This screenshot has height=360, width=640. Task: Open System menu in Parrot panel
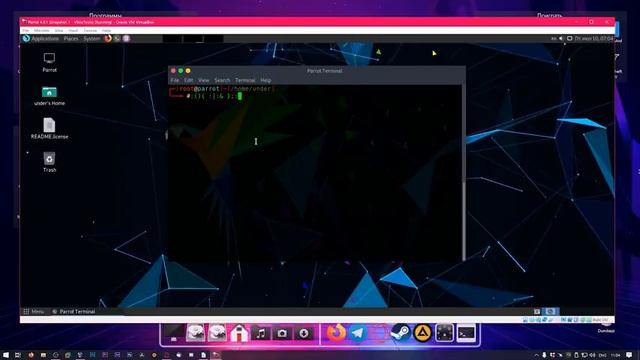pyautogui.click(x=91, y=38)
